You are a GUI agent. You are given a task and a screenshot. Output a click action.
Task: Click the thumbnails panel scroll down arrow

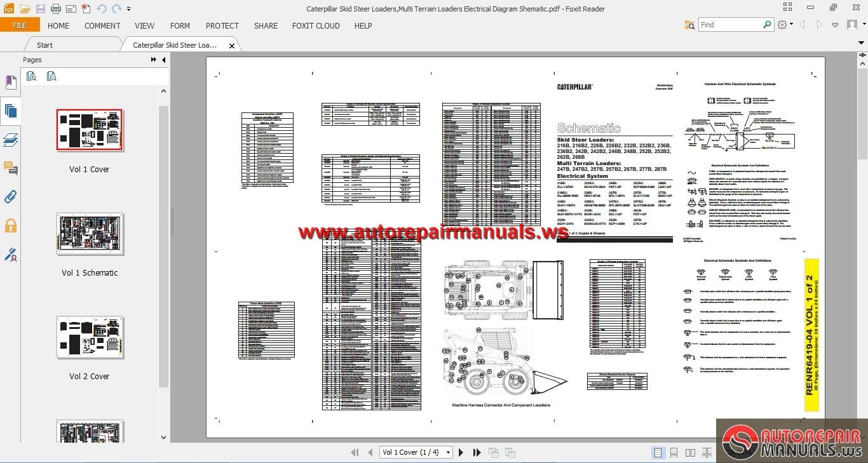click(163, 437)
